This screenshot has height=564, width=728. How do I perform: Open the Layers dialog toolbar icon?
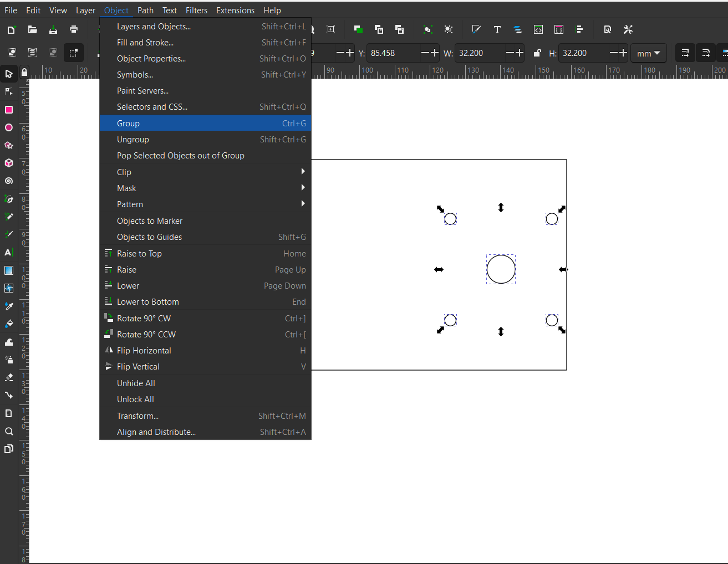[x=517, y=30]
